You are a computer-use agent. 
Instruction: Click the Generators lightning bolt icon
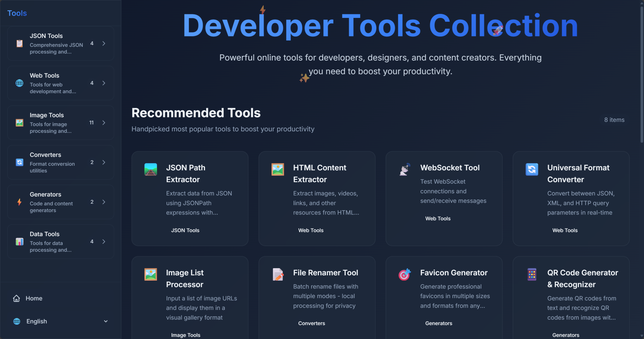pyautogui.click(x=20, y=202)
